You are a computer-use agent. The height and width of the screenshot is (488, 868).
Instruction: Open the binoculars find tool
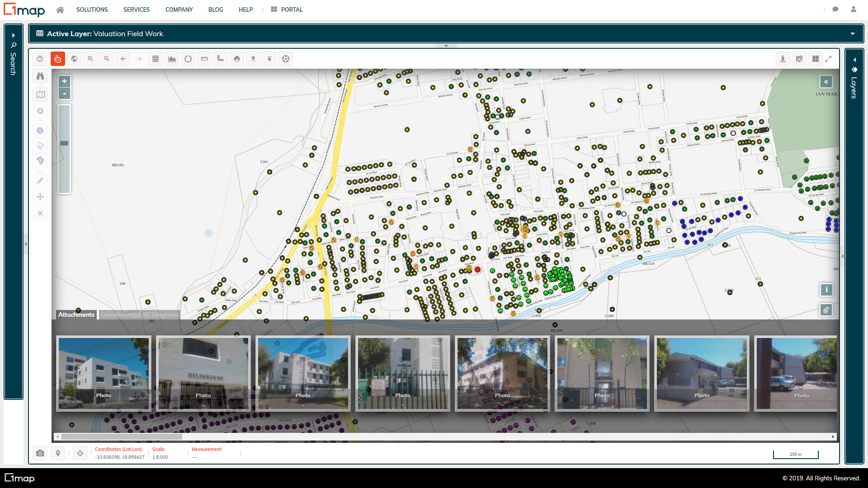click(x=40, y=76)
